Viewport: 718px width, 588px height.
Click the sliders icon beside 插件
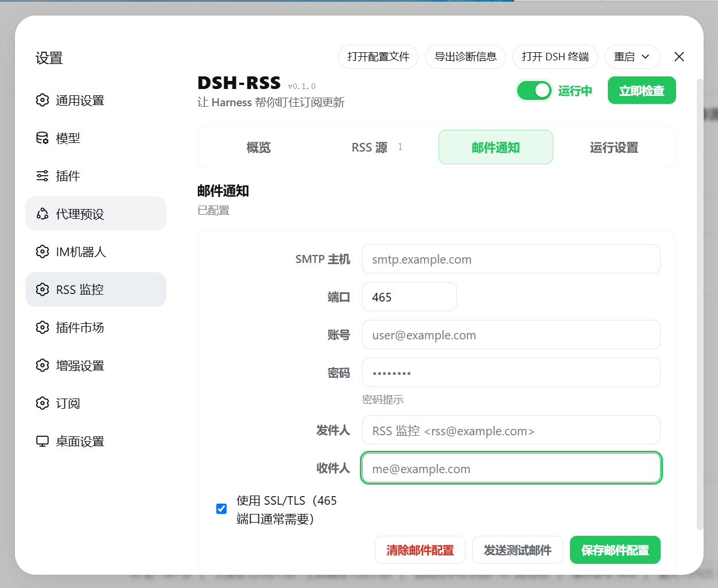point(42,176)
